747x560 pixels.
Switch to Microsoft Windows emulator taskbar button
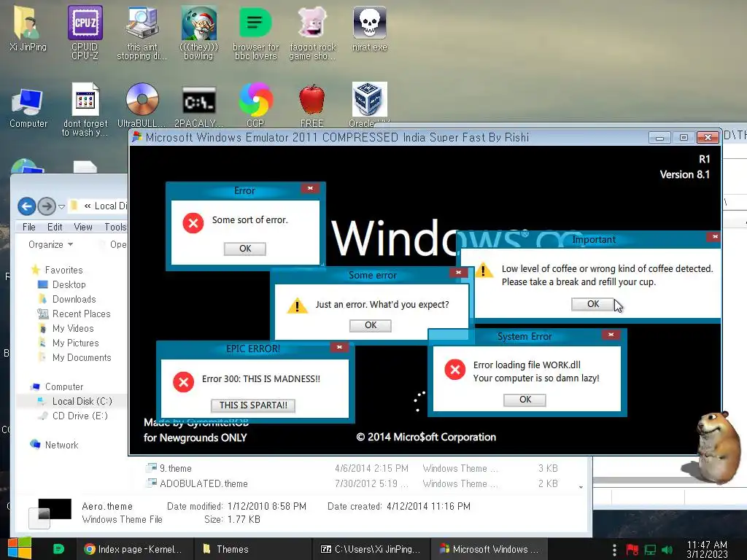click(489, 549)
